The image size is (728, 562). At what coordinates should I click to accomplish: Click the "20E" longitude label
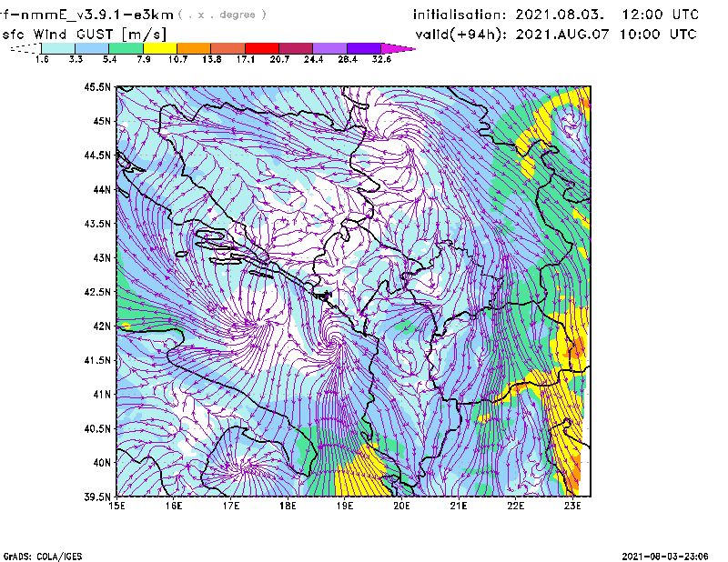click(x=401, y=506)
